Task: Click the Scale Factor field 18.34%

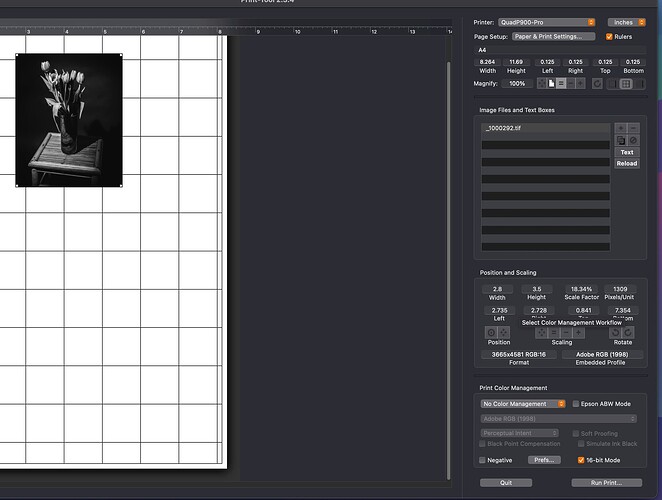Action: click(581, 289)
